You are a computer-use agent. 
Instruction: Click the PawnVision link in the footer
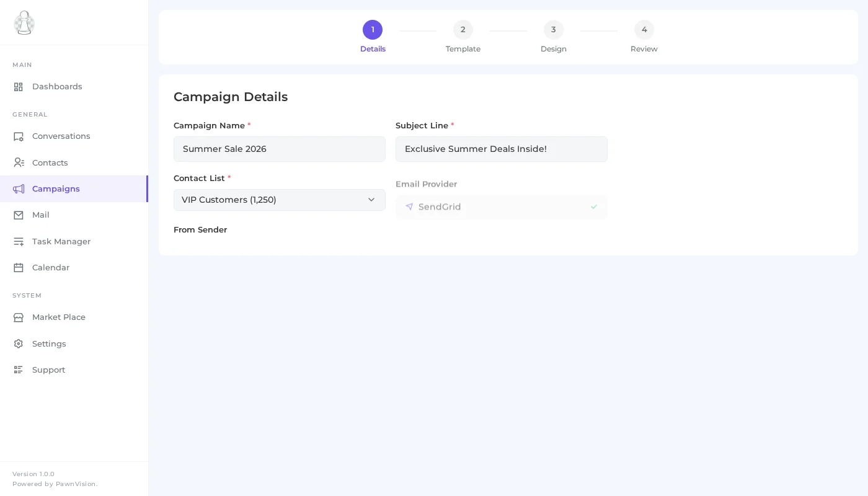tap(76, 484)
